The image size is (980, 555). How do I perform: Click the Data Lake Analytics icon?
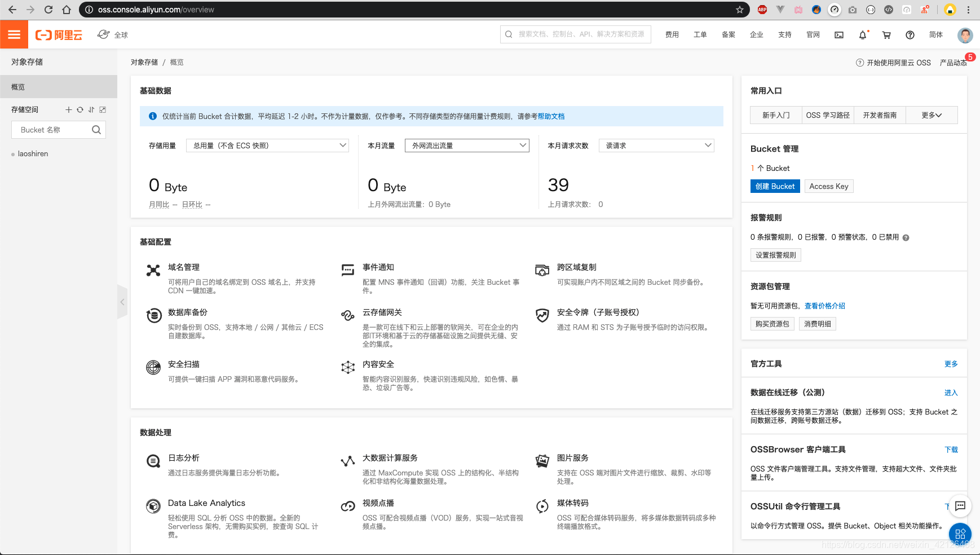[153, 506]
